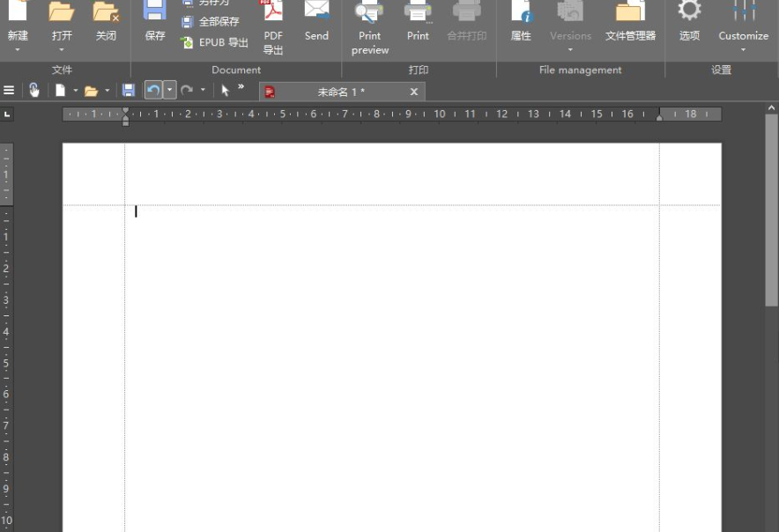This screenshot has width=779, height=532.
Task: Toggle touch mode hand icon
Action: point(34,91)
